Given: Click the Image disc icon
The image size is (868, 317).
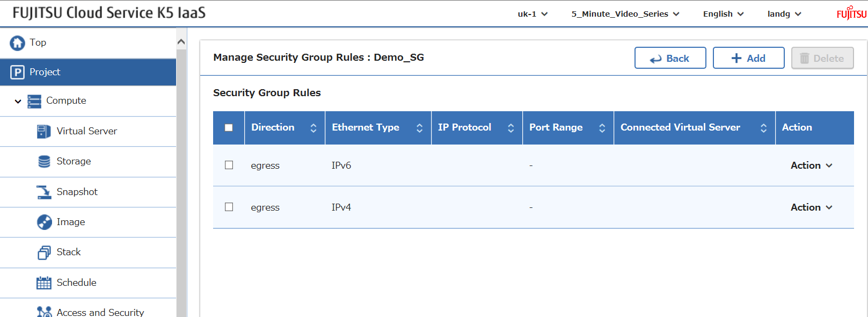Looking at the screenshot, I should (44, 222).
